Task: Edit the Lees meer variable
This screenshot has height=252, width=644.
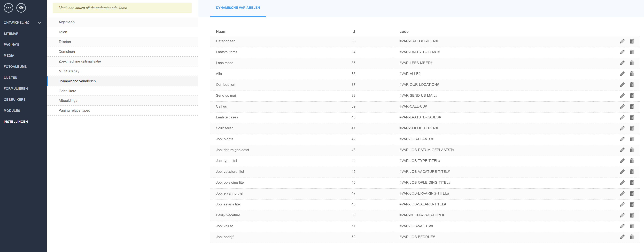Action: [x=622, y=63]
